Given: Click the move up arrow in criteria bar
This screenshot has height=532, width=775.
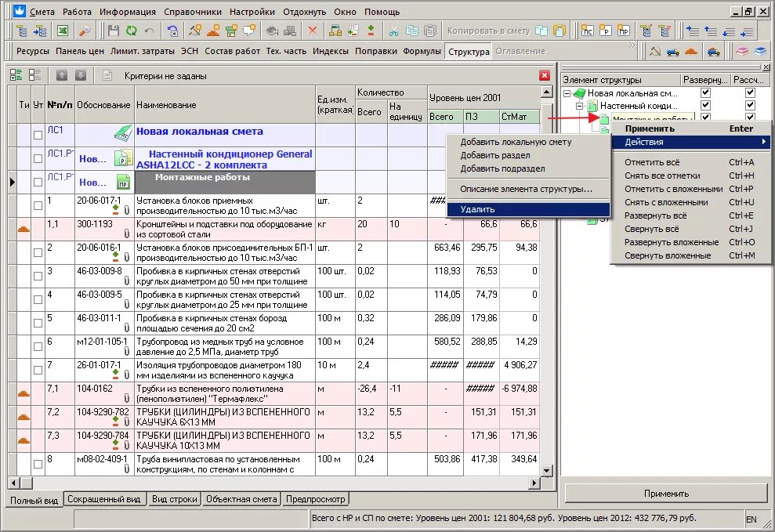Looking at the screenshot, I should pos(62,75).
